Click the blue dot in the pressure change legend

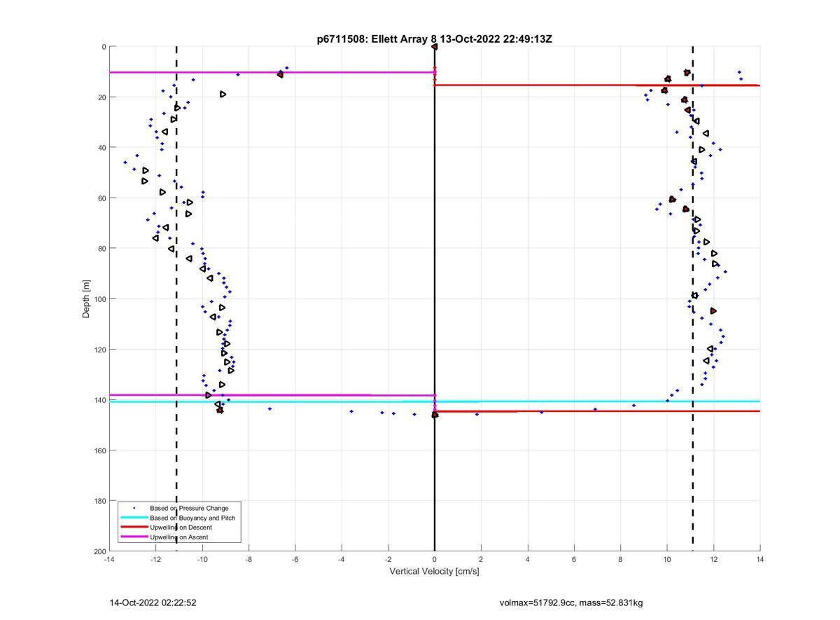pyautogui.click(x=134, y=508)
